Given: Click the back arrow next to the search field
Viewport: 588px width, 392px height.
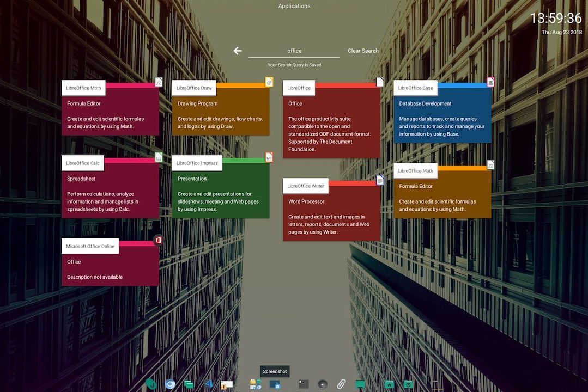Looking at the screenshot, I should pos(237,50).
